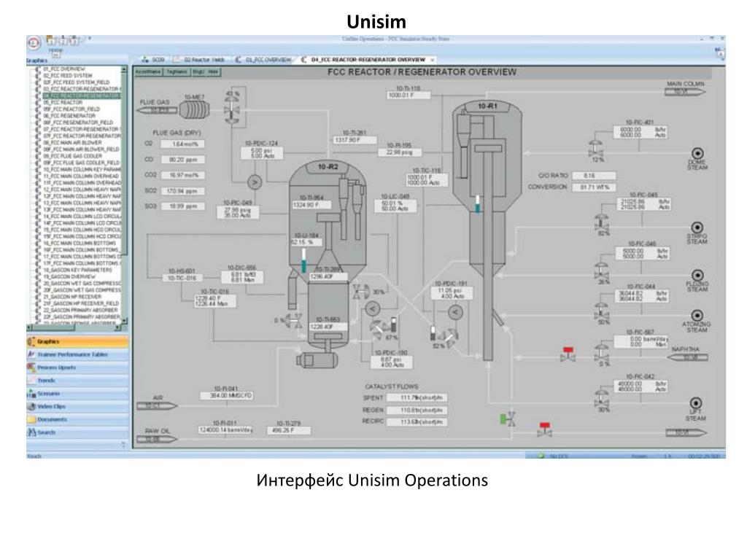Viewport: 747px width, 560px height.
Task: Click the slide valve showing 67 %
Action: coord(379,329)
